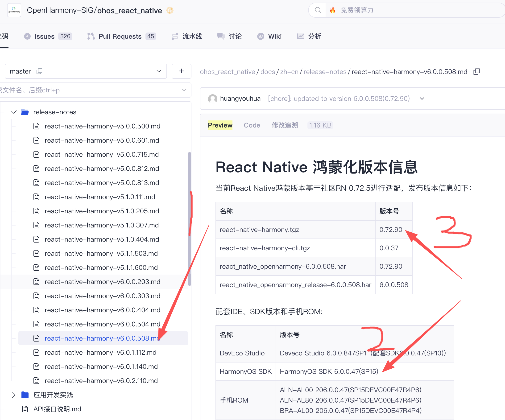
Task: Switch to the Code tab
Action: pos(252,125)
